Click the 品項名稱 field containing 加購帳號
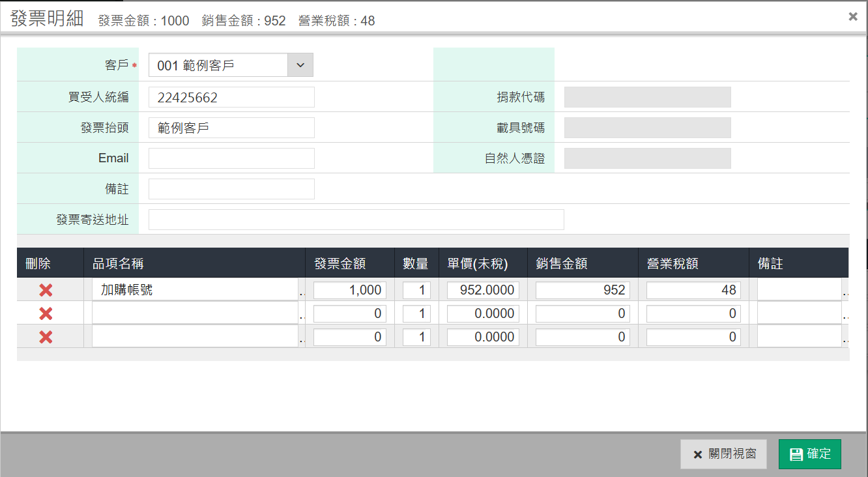Screen dimensions: 868x477 tap(194, 291)
